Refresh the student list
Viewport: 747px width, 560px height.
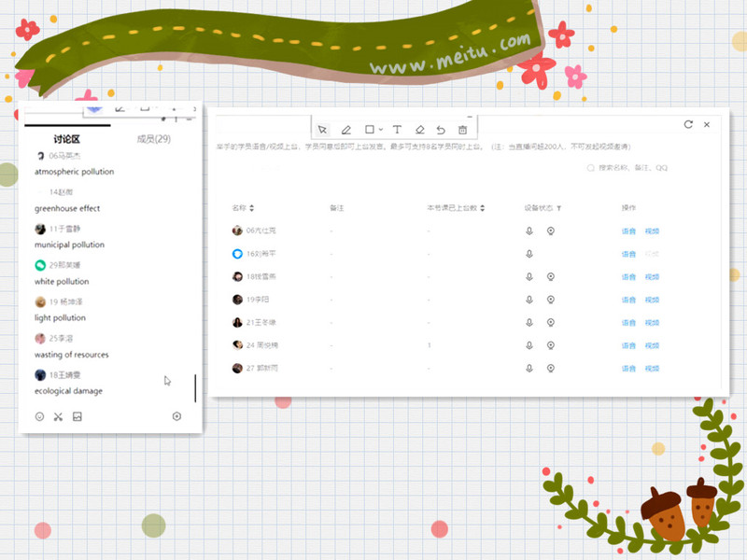(x=688, y=124)
